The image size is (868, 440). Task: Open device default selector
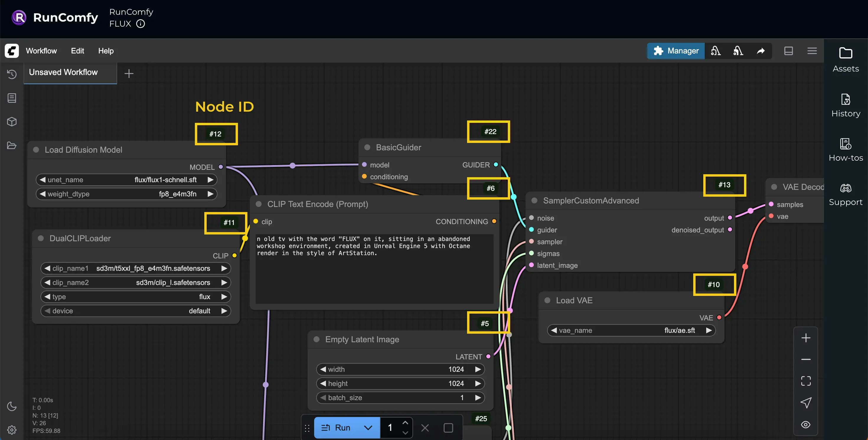[x=136, y=311]
